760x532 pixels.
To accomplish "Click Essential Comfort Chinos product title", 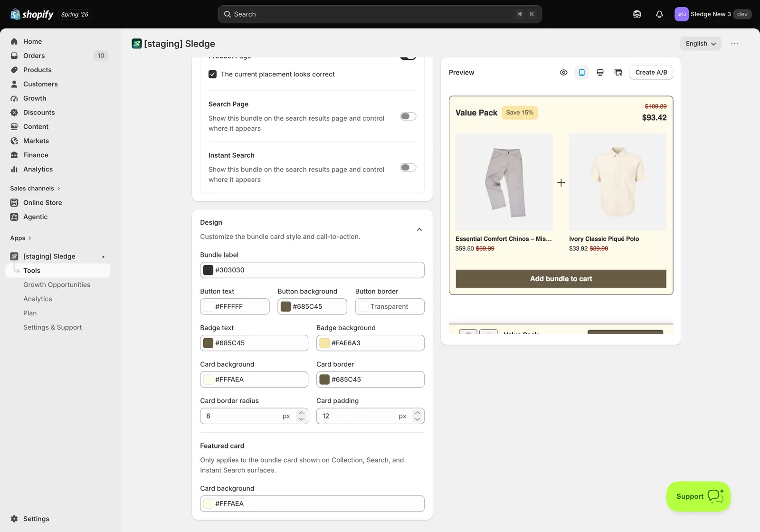I will (503, 239).
